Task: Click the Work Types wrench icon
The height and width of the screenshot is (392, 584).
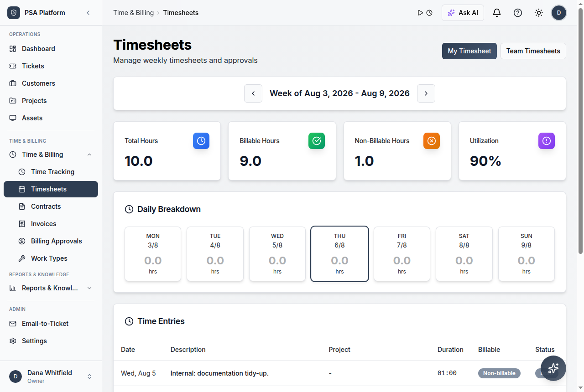Action: [22, 258]
